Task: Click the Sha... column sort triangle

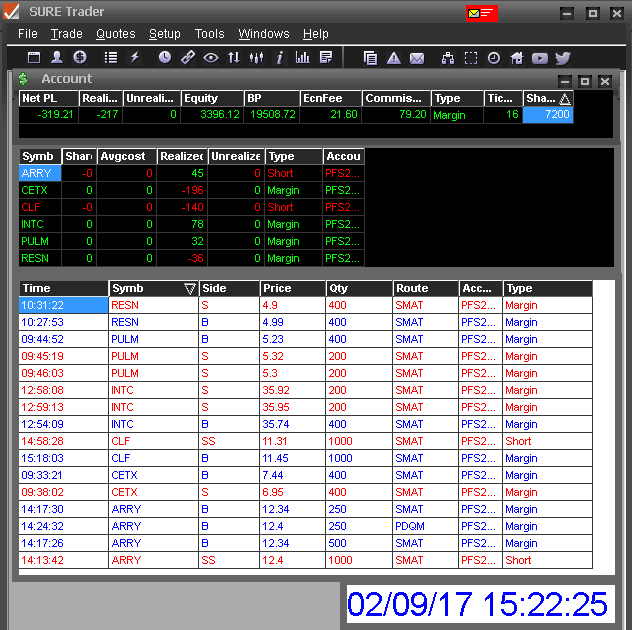Action: click(565, 99)
